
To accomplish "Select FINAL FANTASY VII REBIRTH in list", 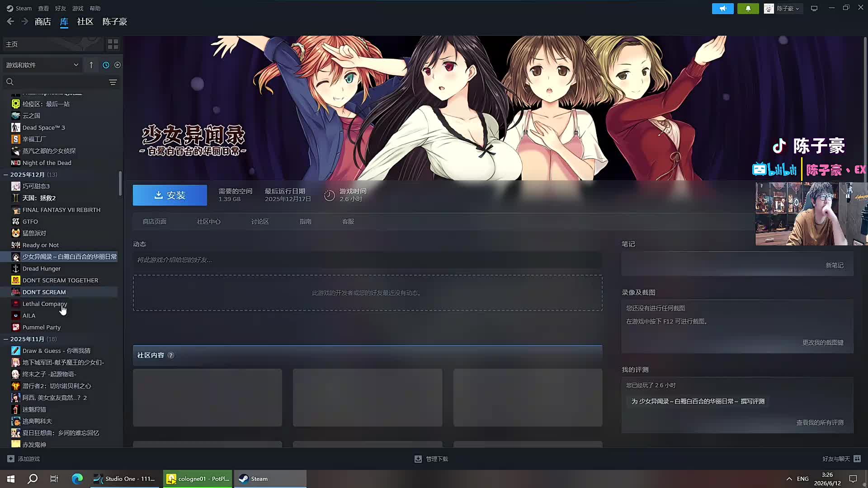I will click(x=61, y=210).
